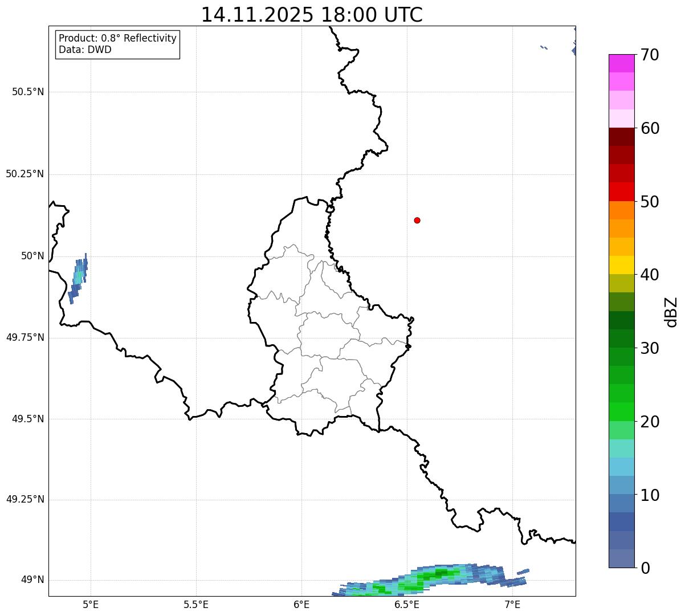Click the turquoise colorbar swatch near 16
This screenshot has height=616, width=685.
tap(621, 448)
